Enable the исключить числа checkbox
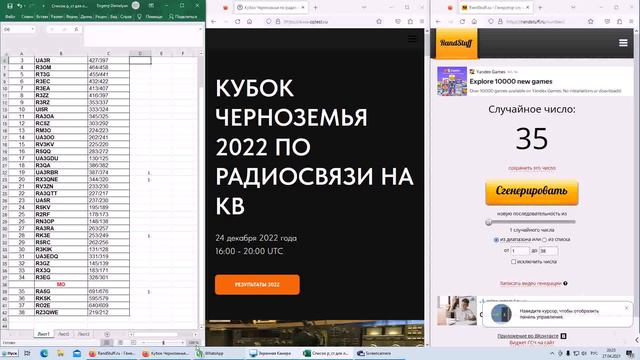 [513, 262]
